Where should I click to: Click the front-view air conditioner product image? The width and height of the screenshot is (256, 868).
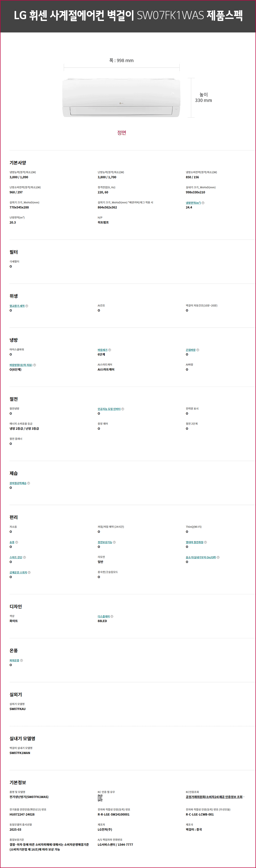tap(121, 98)
